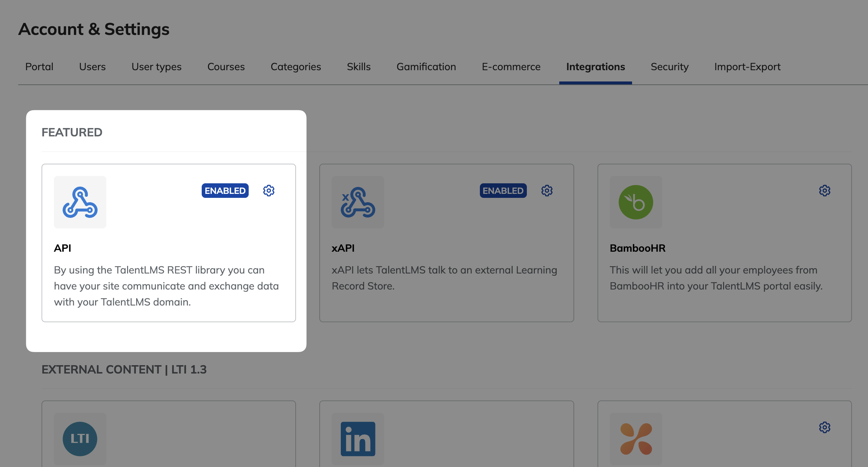Open gear icon on bottom-right integration card
The width and height of the screenshot is (868, 467).
(x=825, y=427)
